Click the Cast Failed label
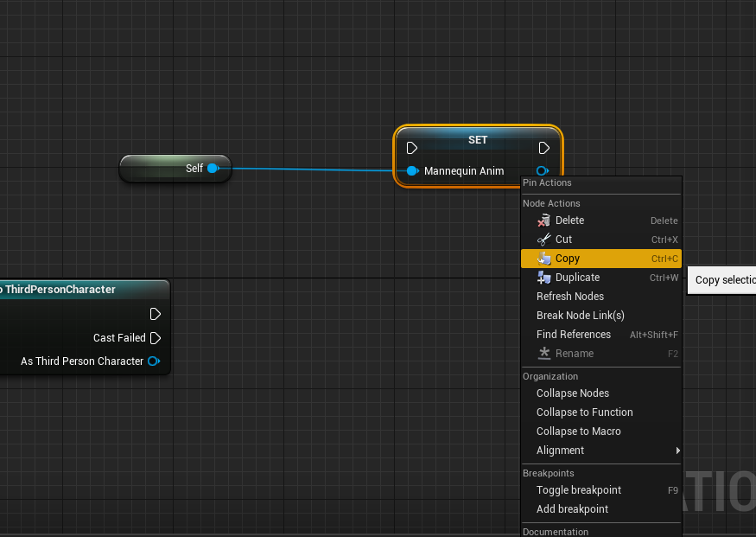 [119, 338]
